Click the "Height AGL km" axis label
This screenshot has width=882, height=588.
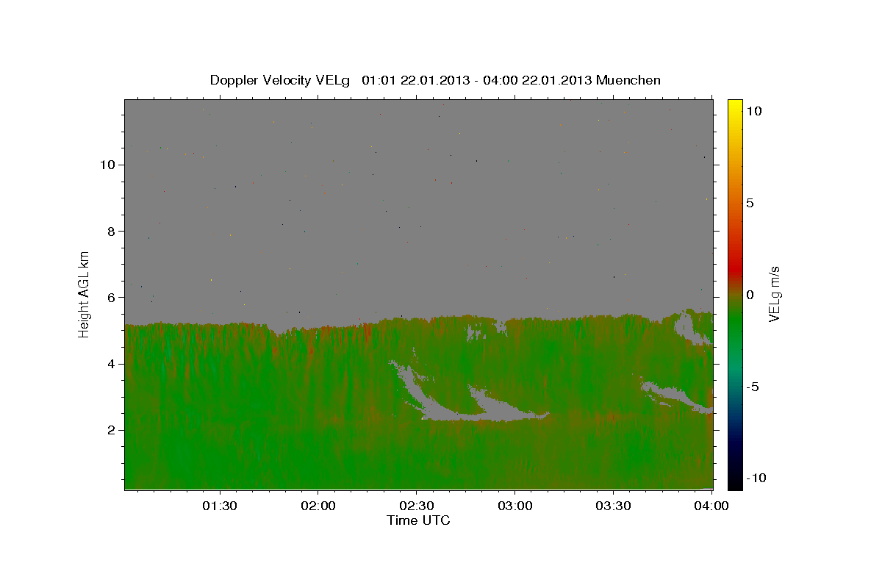pyautogui.click(x=85, y=294)
